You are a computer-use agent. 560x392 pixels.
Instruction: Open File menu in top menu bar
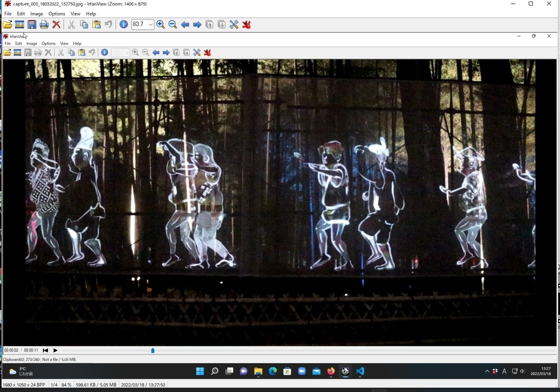[x=8, y=14]
